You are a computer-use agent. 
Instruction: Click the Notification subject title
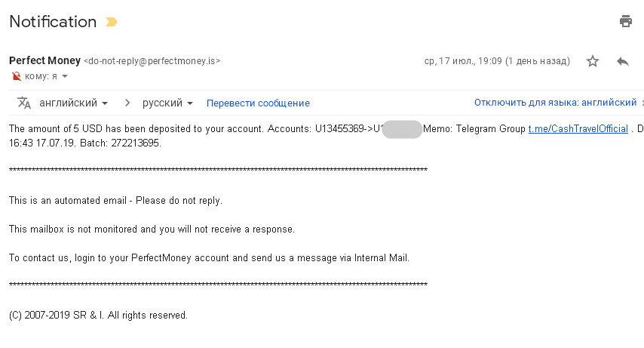click(53, 22)
